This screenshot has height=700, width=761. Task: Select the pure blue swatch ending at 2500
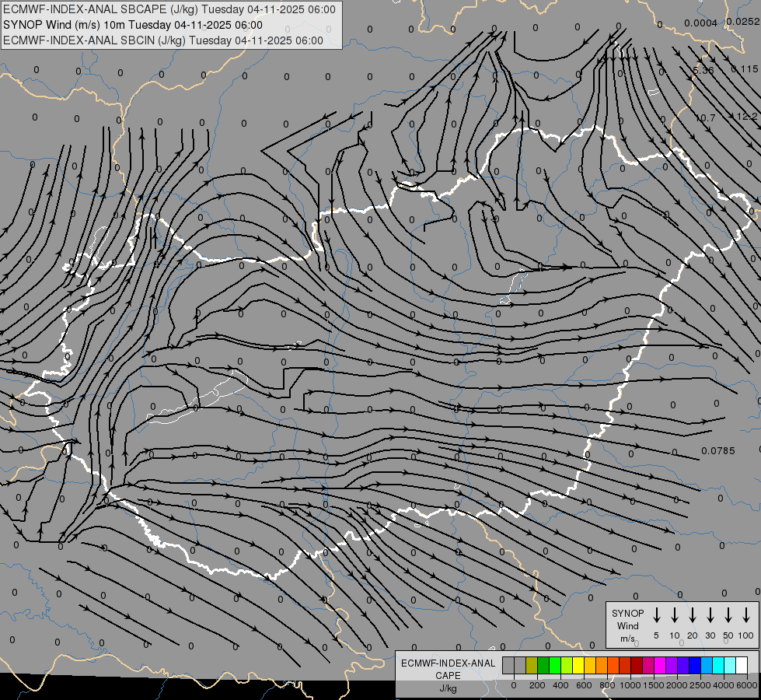[694, 665]
